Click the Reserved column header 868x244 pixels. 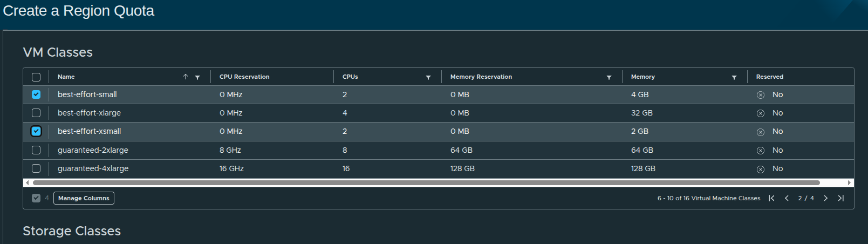[770, 77]
